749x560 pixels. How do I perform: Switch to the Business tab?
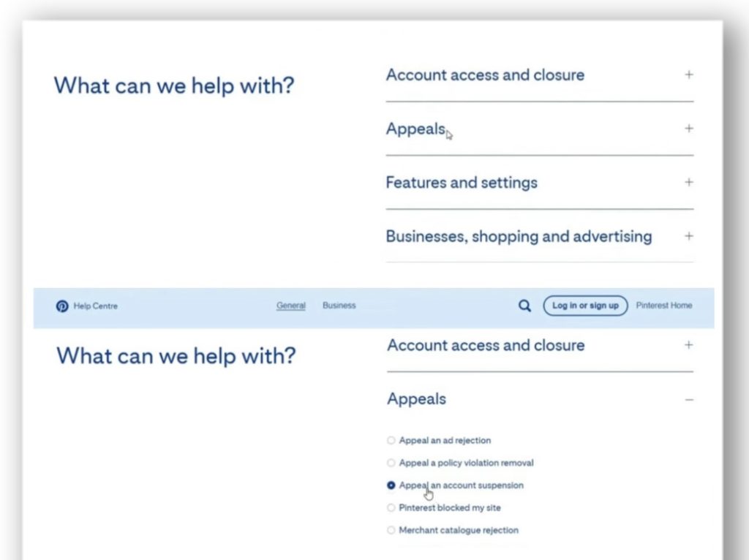tap(339, 306)
